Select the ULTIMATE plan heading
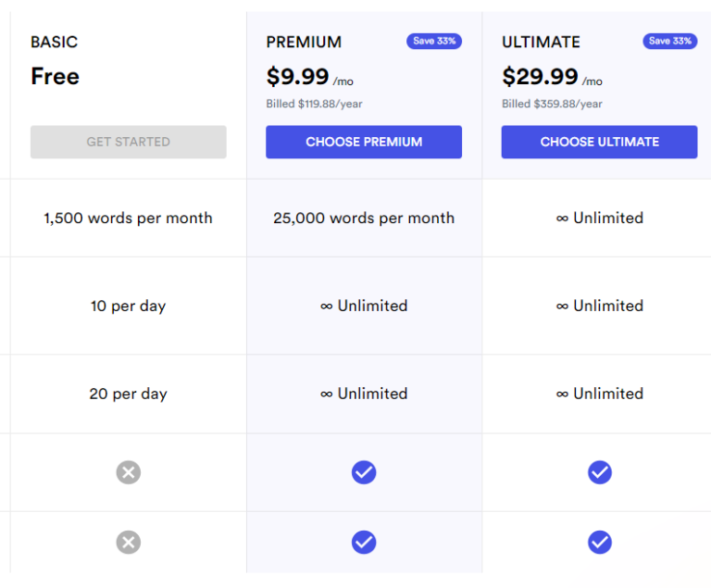Viewport: 711px width, 588px height. (541, 42)
